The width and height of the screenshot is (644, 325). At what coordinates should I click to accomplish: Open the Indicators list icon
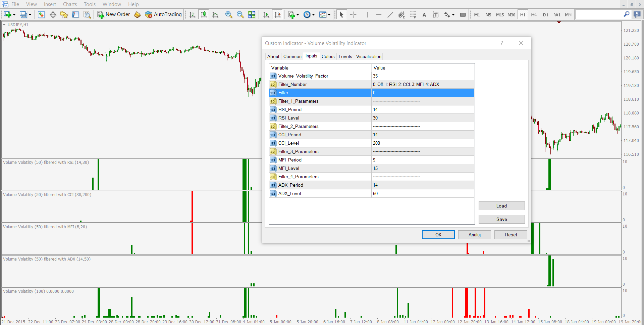(291, 14)
